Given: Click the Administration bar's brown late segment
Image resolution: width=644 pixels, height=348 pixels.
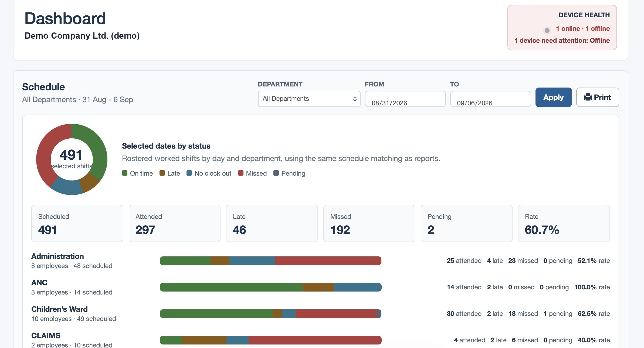Looking at the screenshot, I should [220, 261].
